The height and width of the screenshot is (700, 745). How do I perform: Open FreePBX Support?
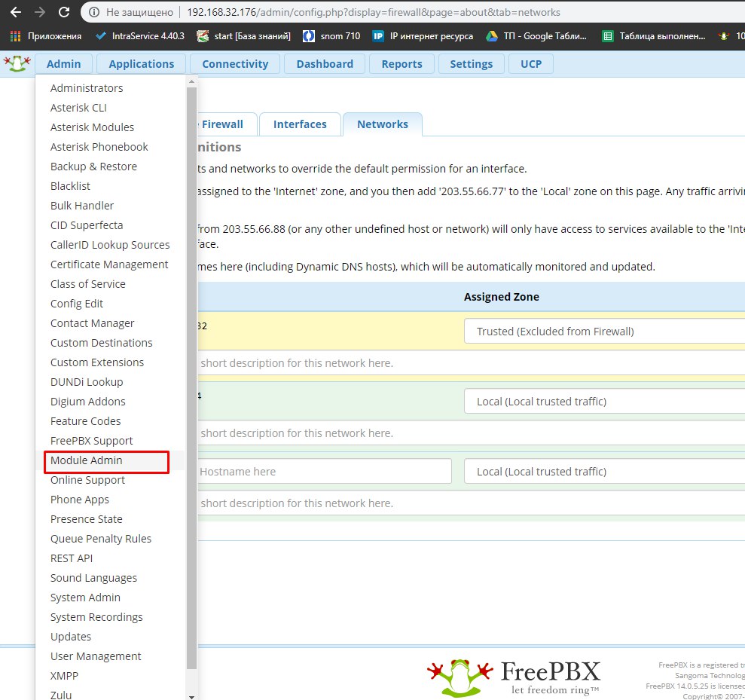tap(92, 441)
